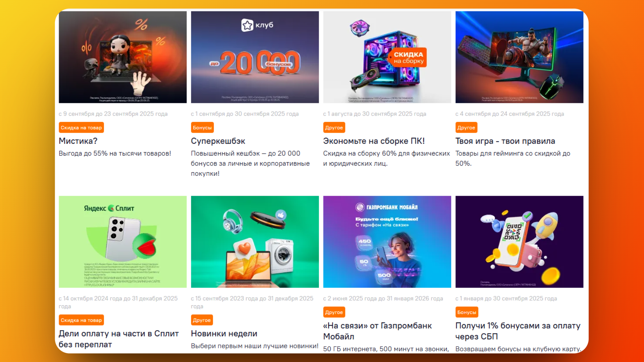644x362 pixels.
Task: Open the Газпромбанк Мобайл banner image
Action: 387,242
